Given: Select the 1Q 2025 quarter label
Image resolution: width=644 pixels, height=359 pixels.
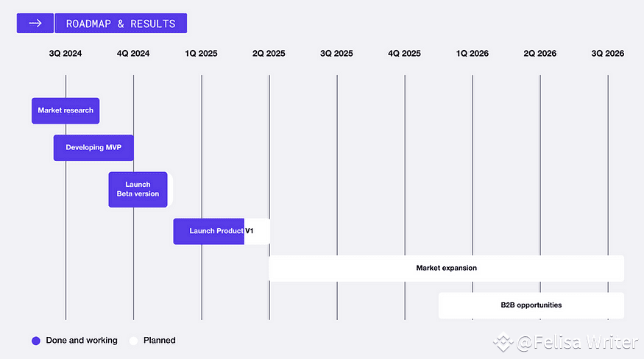Looking at the screenshot, I should [x=201, y=54].
